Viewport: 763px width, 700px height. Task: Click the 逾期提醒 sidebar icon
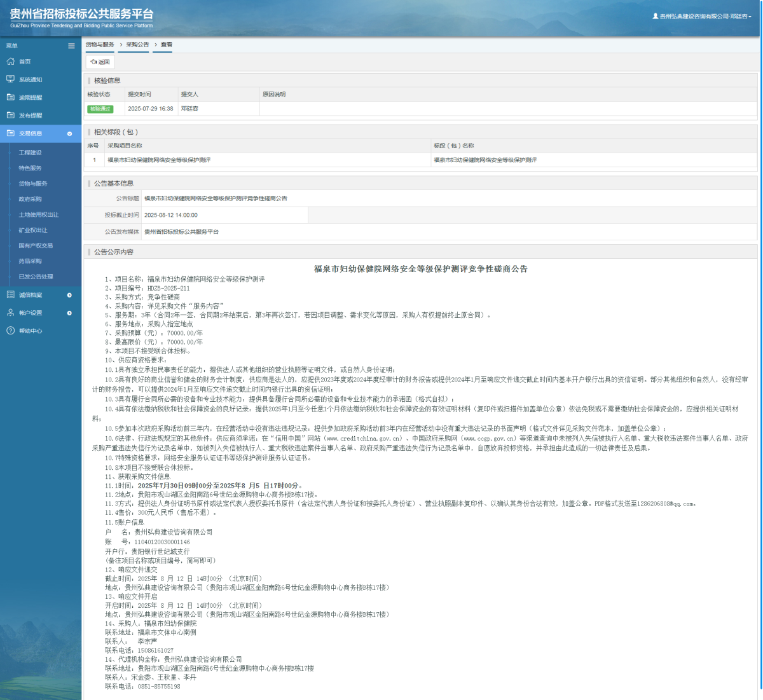[10, 97]
